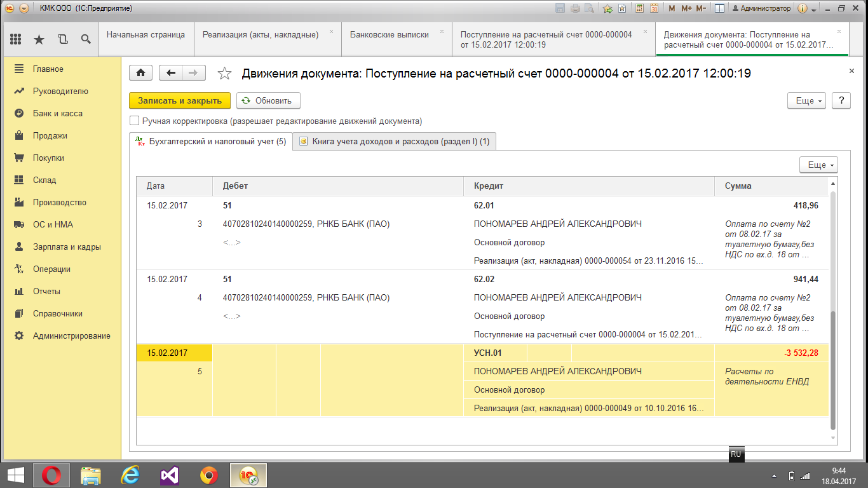Enable the Ручная корректировка checkbox
The height and width of the screenshot is (488, 868).
coord(134,121)
